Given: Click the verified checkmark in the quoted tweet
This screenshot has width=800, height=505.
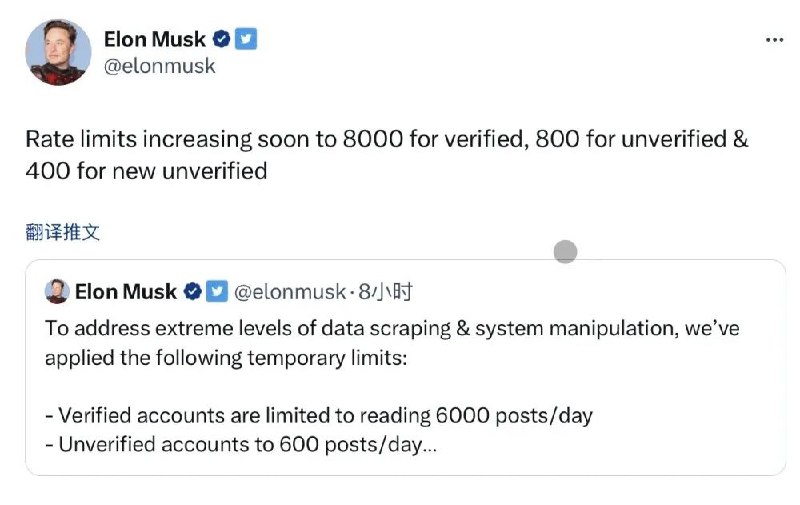Looking at the screenshot, I should pos(191,292).
